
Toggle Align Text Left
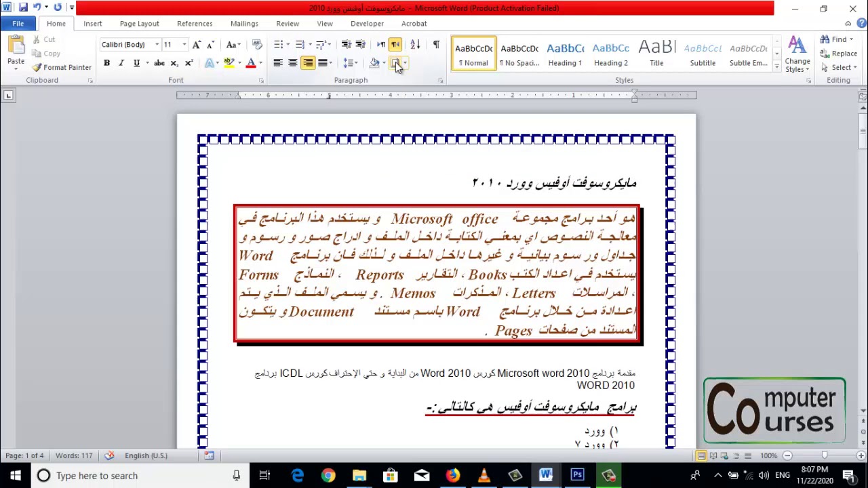pos(277,63)
